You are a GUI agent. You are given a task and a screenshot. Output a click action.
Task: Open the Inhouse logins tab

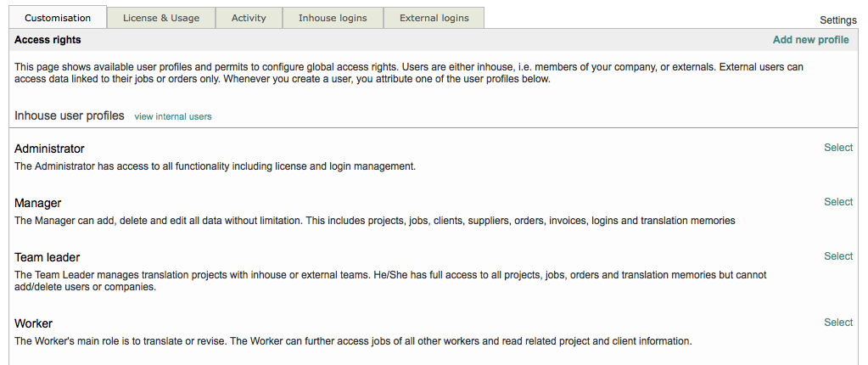pyautogui.click(x=333, y=18)
